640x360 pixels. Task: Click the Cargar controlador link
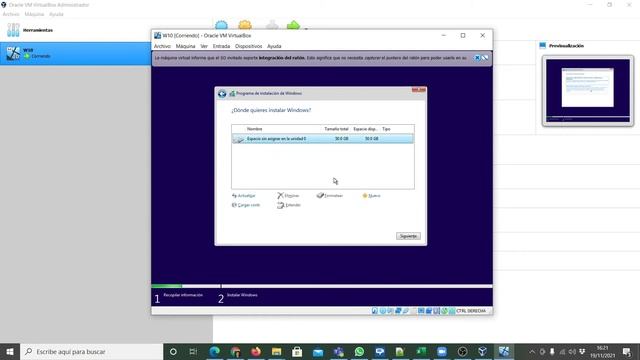tap(246, 205)
